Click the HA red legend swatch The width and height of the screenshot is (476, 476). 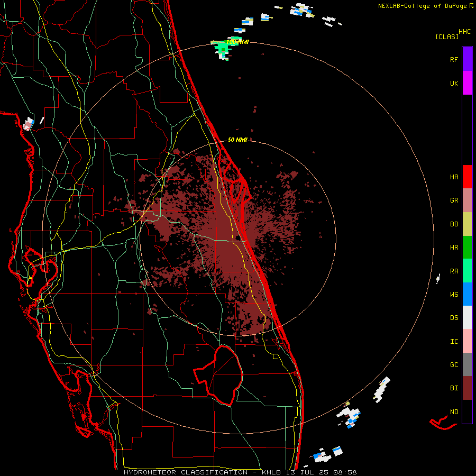467,177
